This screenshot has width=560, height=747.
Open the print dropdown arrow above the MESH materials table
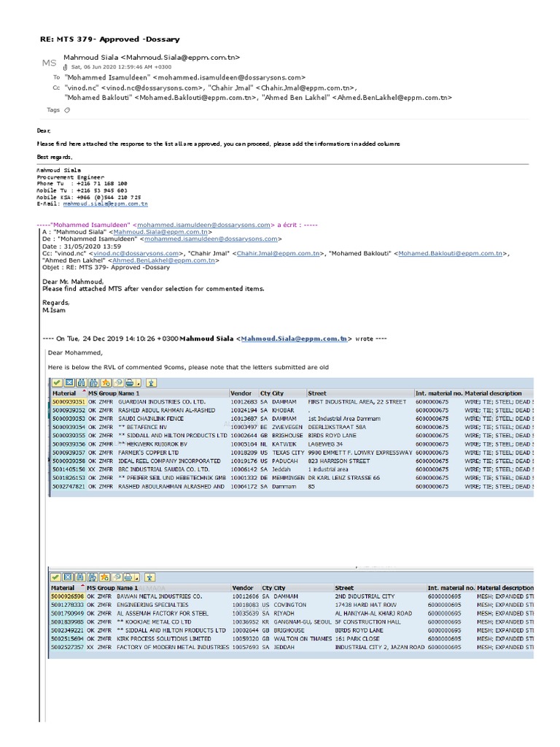coord(136,578)
